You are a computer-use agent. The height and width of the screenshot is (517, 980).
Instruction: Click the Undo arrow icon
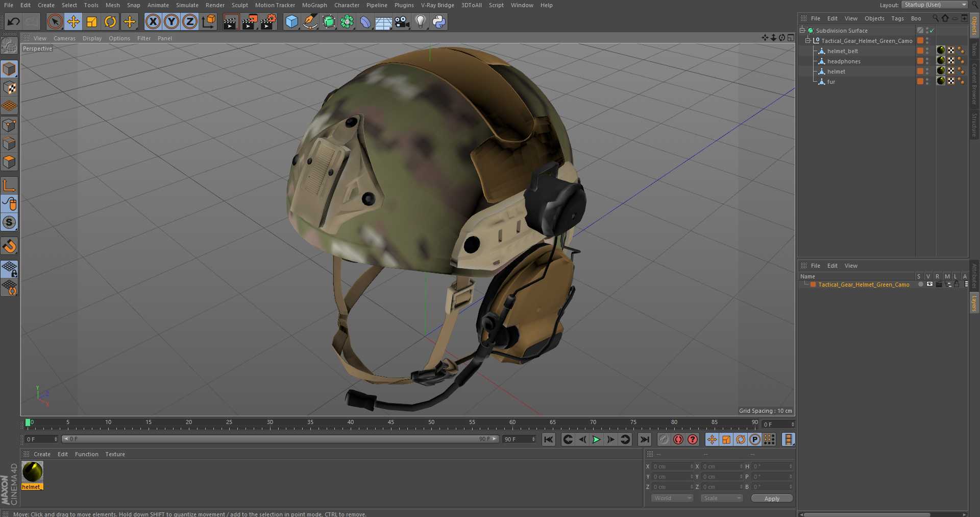click(14, 21)
